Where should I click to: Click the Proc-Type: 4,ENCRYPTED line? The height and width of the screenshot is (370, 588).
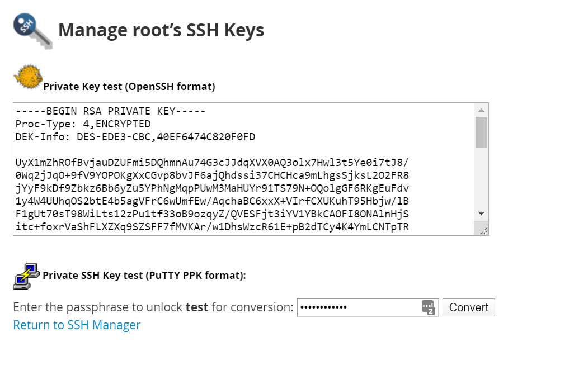click(83, 124)
